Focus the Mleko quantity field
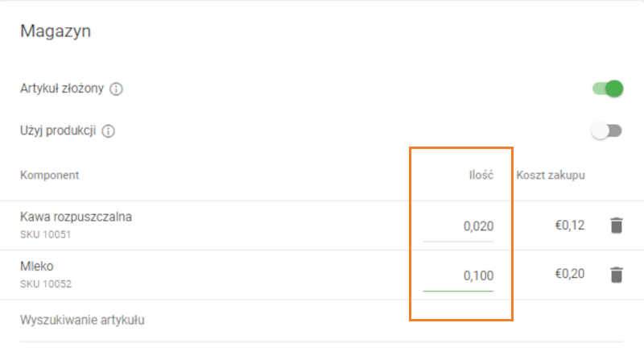The height and width of the screenshot is (356, 644). point(459,275)
